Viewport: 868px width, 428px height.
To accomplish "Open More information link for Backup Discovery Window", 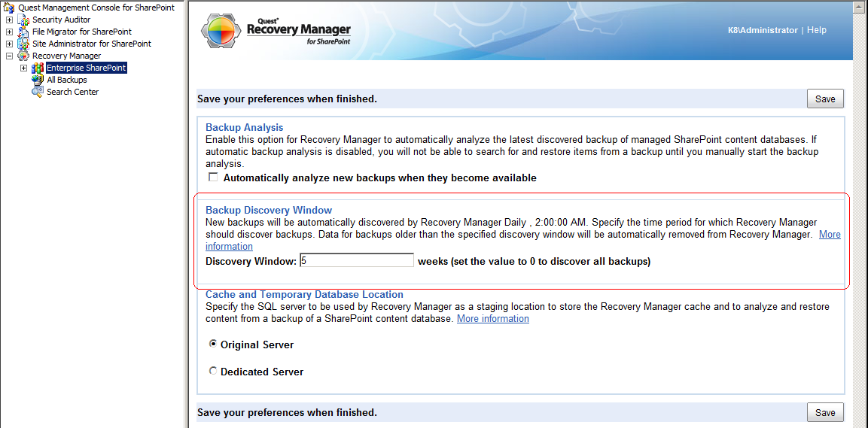I will 830,235.
